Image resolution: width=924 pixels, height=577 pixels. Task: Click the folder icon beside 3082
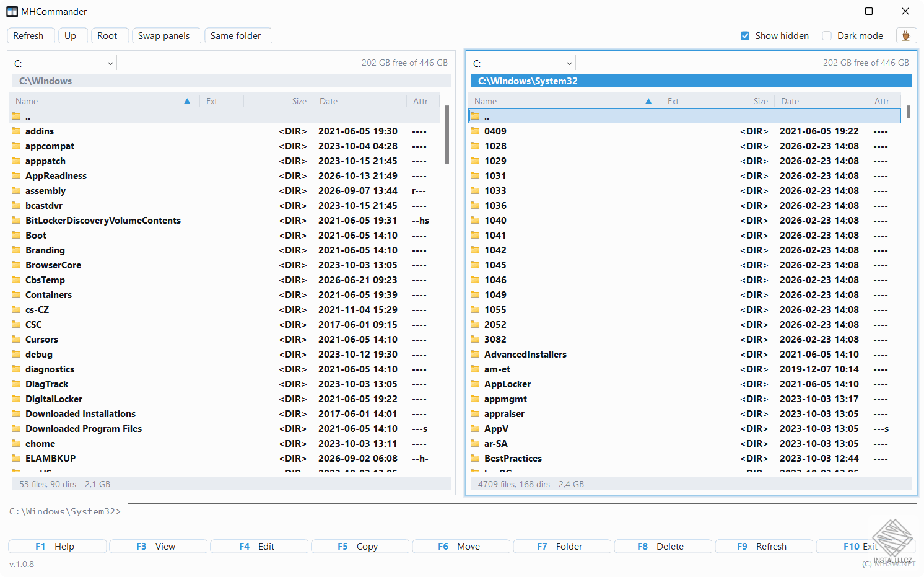(475, 339)
